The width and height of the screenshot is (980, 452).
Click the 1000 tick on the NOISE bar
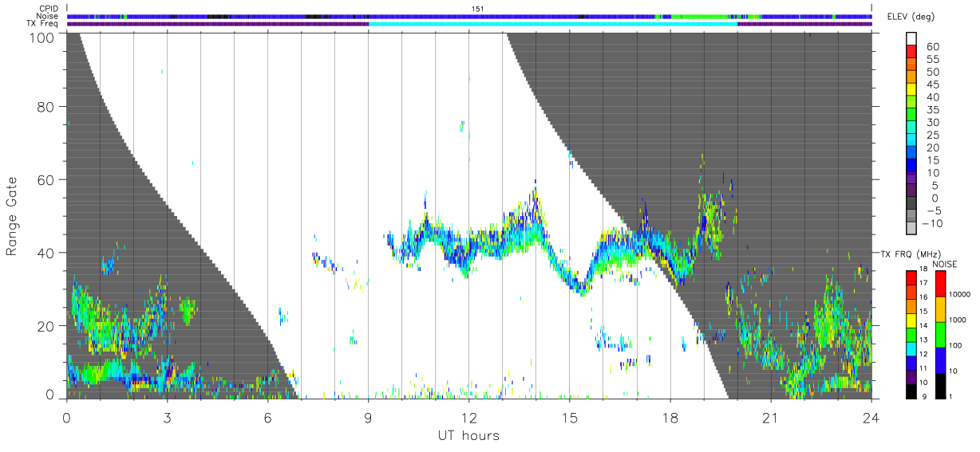pyautogui.click(x=959, y=320)
